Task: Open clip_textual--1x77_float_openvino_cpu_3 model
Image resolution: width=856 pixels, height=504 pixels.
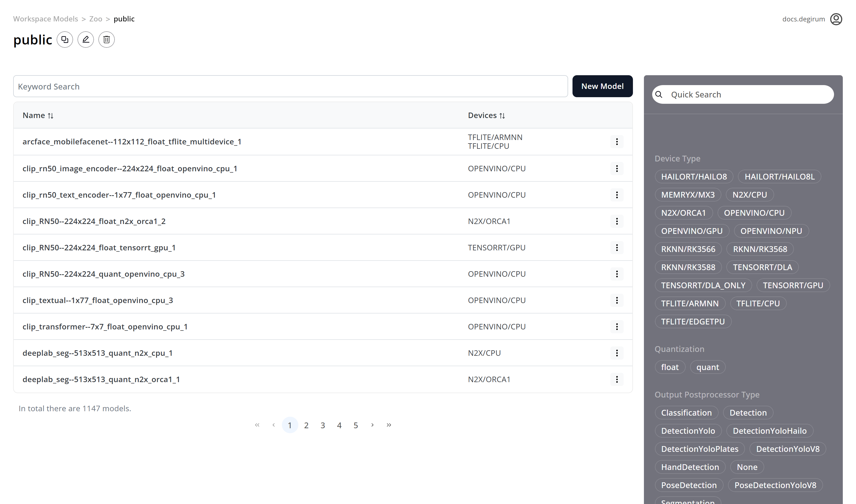Action: [98, 300]
